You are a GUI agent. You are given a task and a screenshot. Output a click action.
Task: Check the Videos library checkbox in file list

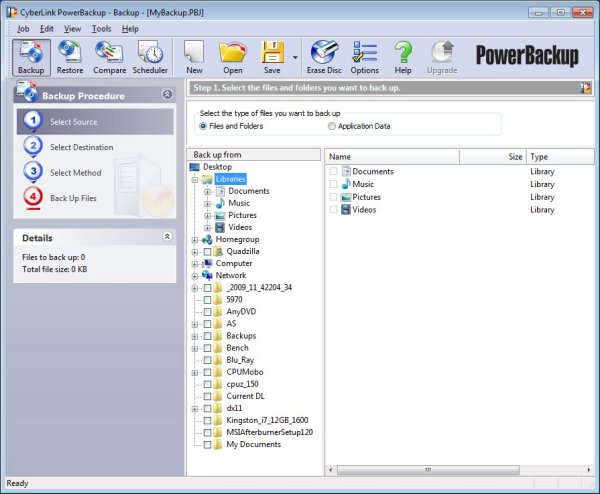point(333,210)
